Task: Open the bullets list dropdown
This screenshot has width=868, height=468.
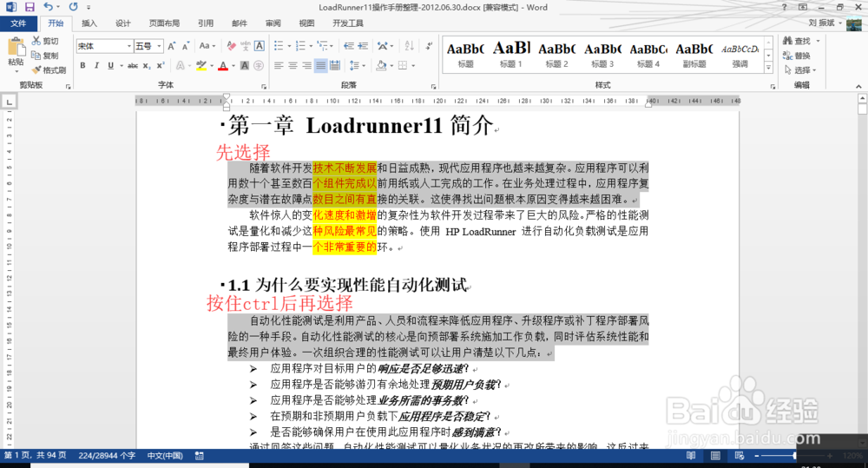Action: click(289, 46)
